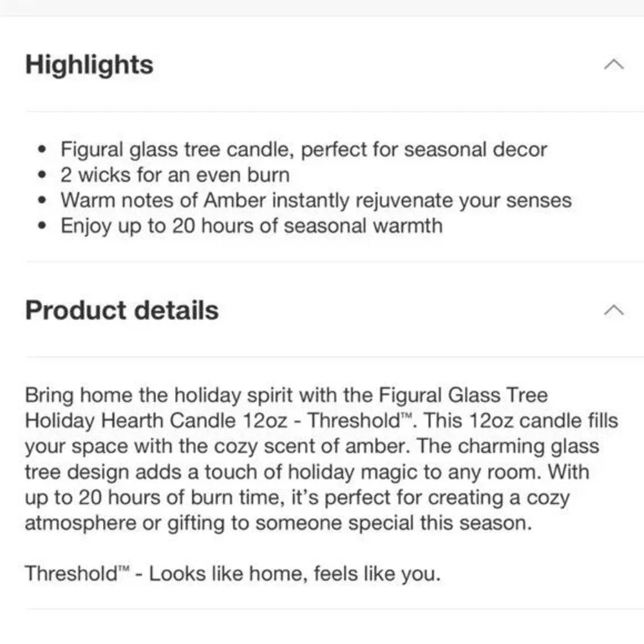This screenshot has width=644, height=644.
Task: Click "Looks like home, feels like you." tagline
Action: click(294, 573)
